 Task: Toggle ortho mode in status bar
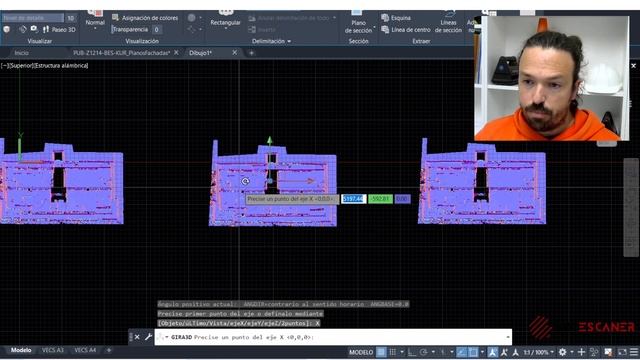[411, 352]
